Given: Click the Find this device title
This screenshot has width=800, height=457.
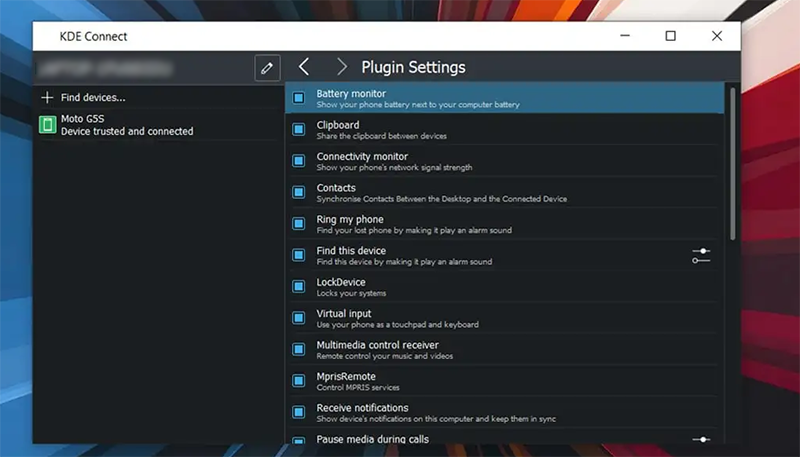Looking at the screenshot, I should 351,251.
